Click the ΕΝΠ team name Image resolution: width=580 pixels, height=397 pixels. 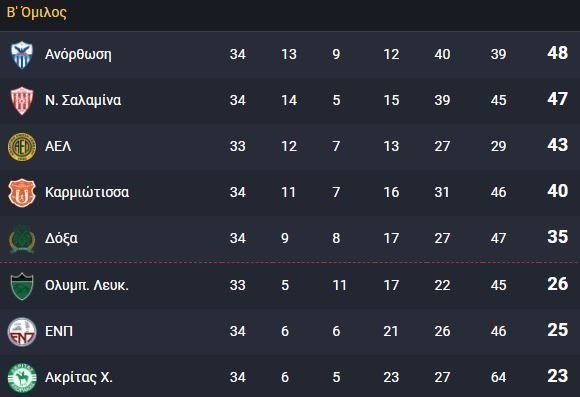59,331
